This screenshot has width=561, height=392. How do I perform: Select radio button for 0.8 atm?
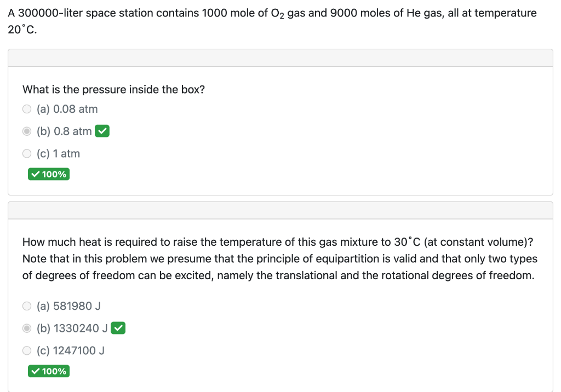coord(27,131)
